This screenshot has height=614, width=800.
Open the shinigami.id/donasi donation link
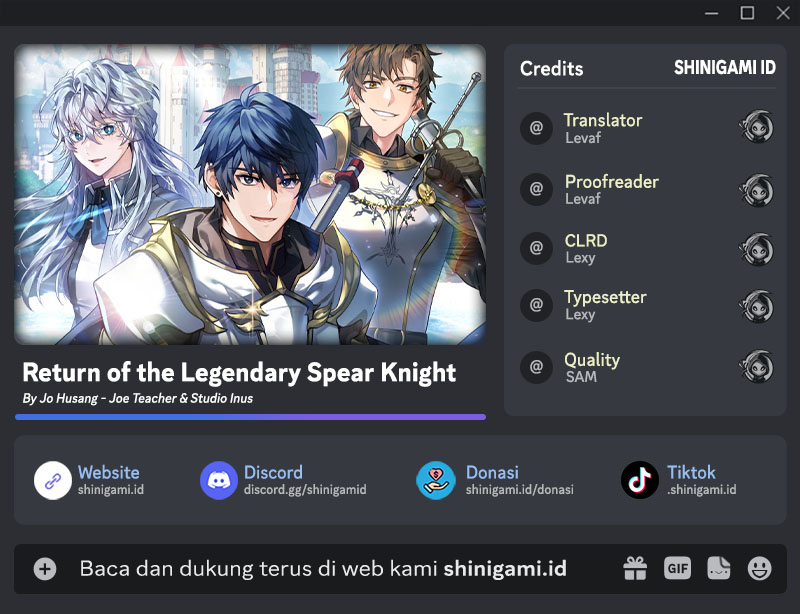[519, 490]
